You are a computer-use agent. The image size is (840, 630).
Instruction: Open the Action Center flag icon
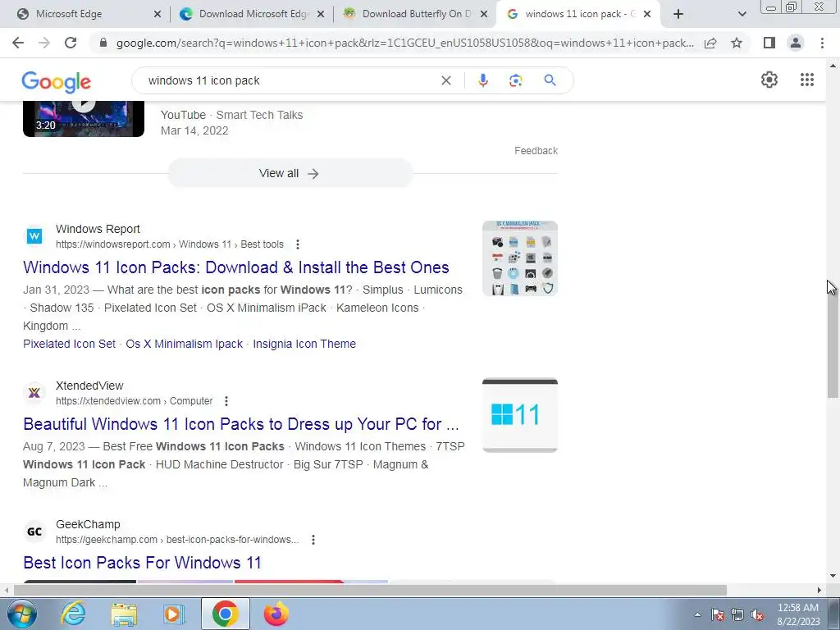tap(717, 615)
